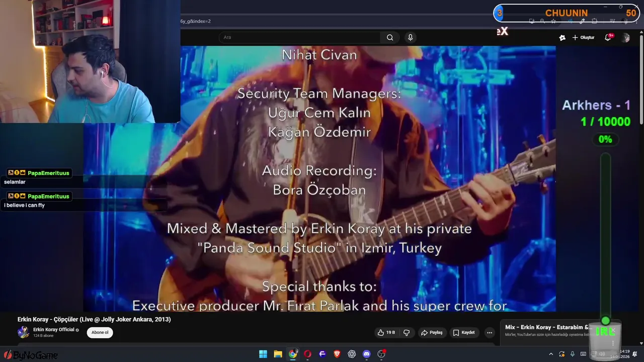Open Discord from the taskbar

[367, 354]
